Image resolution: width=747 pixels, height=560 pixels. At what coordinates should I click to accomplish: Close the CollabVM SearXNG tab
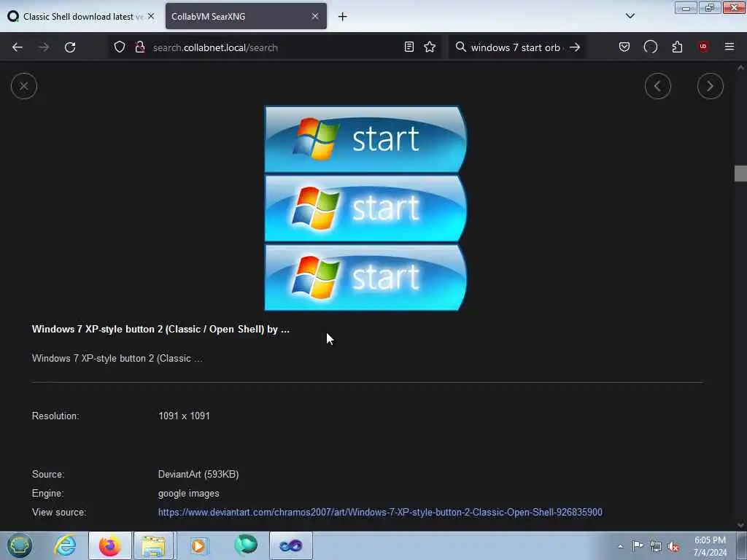coord(315,16)
